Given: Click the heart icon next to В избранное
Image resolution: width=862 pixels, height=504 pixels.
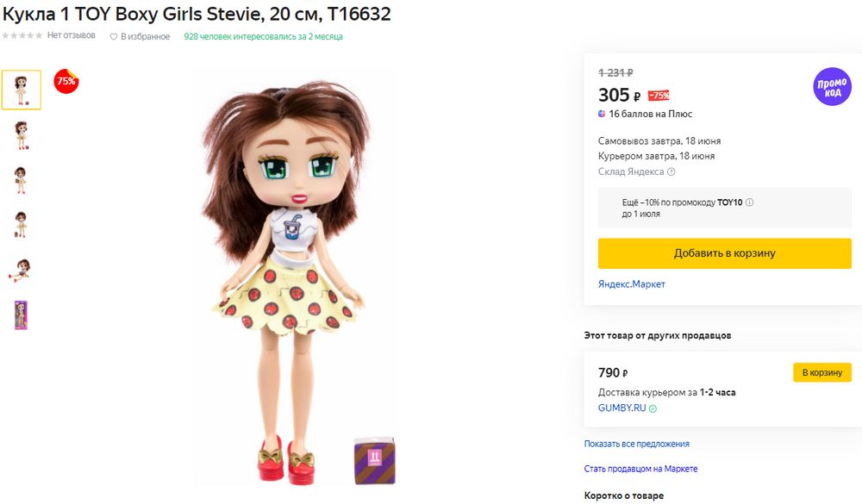Looking at the screenshot, I should pyautogui.click(x=114, y=36).
